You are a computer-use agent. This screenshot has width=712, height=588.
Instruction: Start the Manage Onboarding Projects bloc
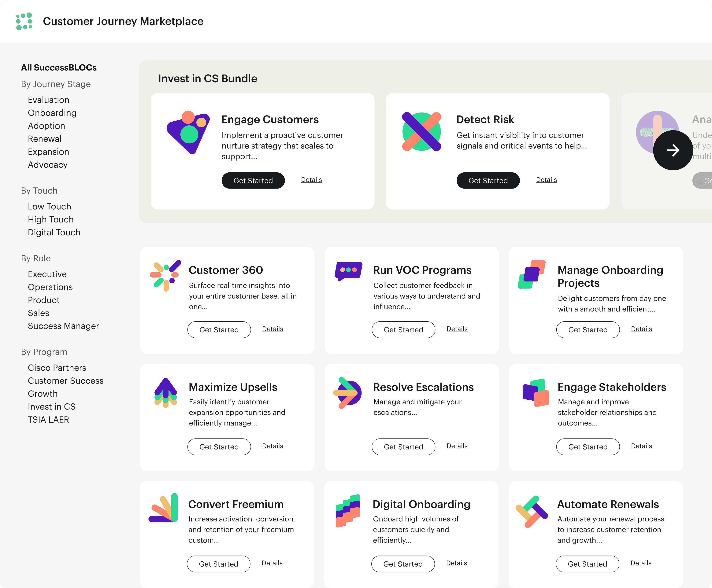[588, 330]
